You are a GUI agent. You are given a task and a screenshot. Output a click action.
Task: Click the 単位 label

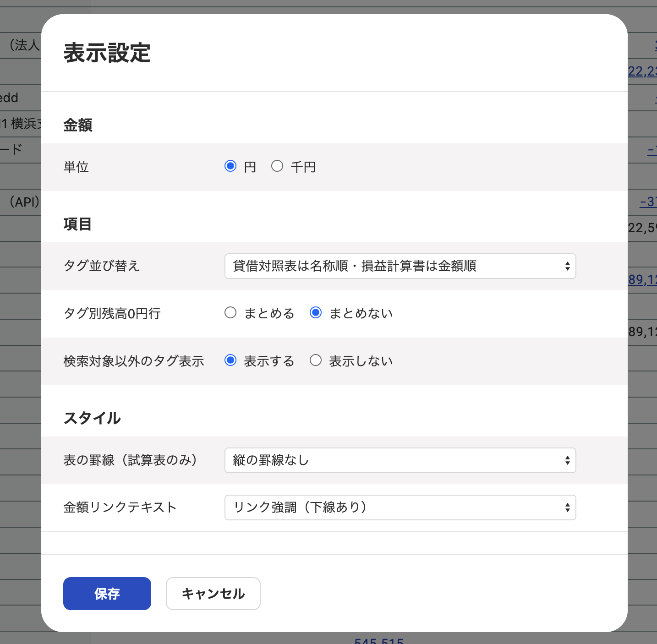(76, 167)
